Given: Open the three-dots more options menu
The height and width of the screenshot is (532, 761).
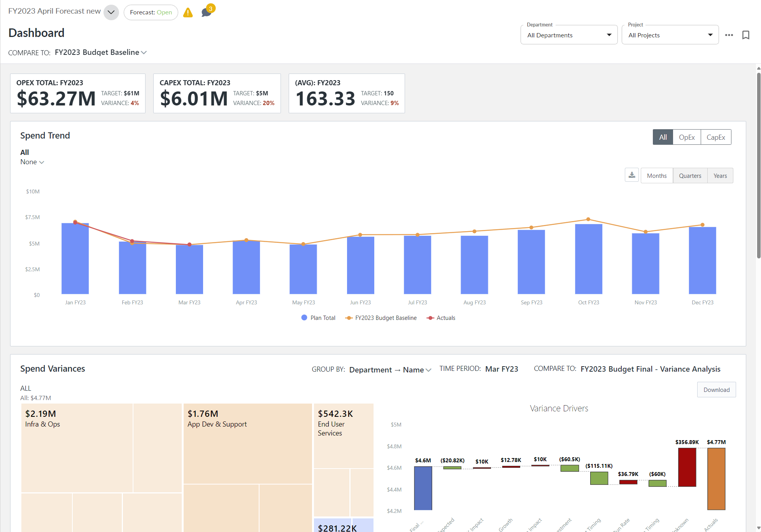Looking at the screenshot, I should pyautogui.click(x=729, y=35).
